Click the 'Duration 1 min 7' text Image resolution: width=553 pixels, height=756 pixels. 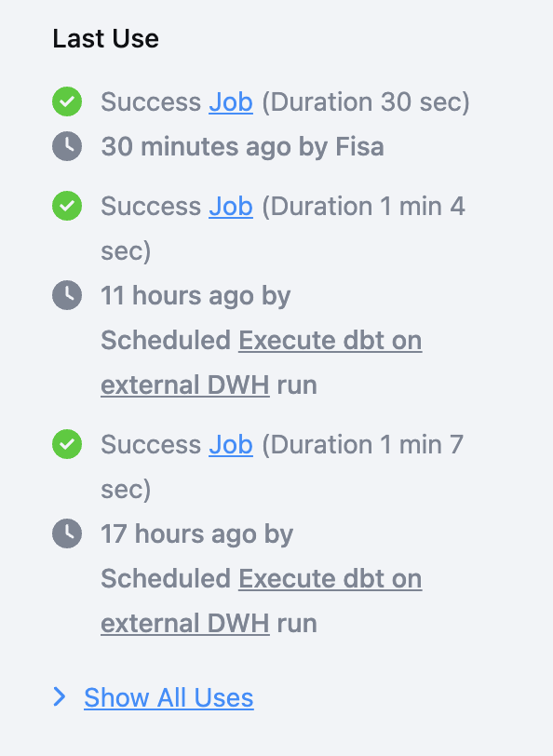(x=365, y=444)
